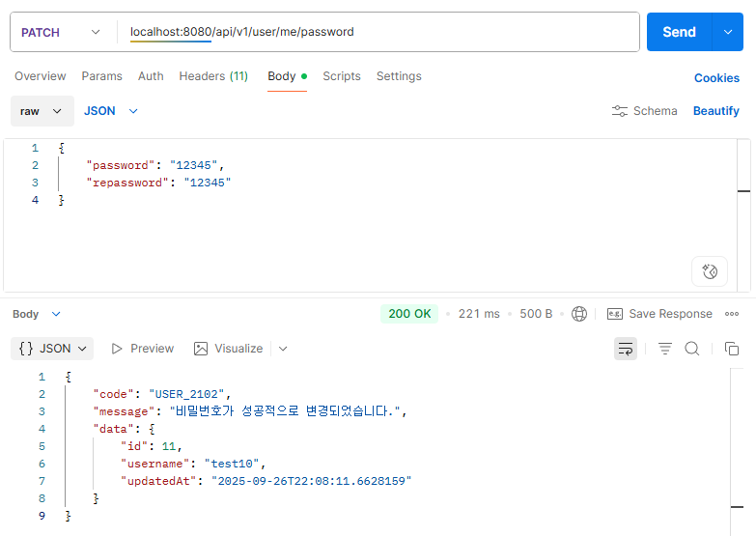Open the raw body type dropdown
This screenshot has width=756, height=536.
pos(42,111)
